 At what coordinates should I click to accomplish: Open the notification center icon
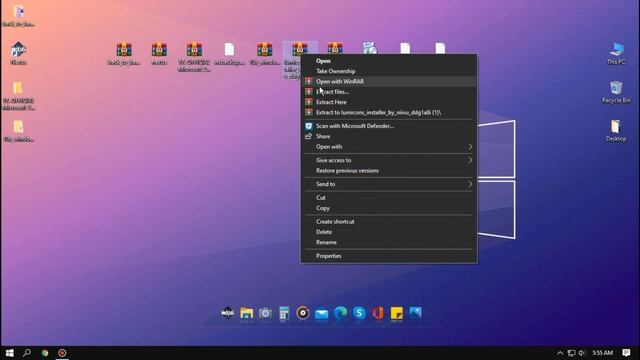point(627,353)
